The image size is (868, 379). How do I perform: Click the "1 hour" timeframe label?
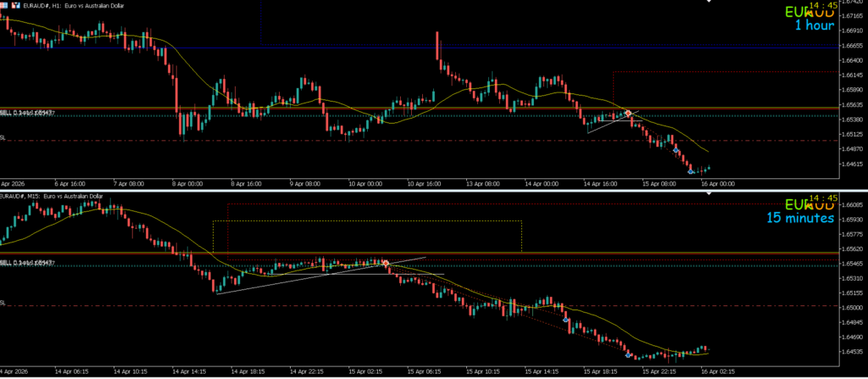tap(814, 25)
